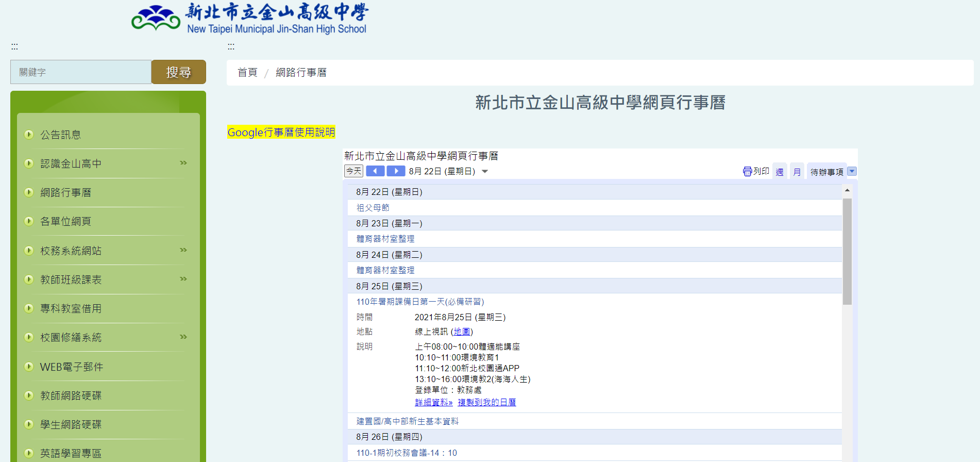This screenshot has width=980, height=462.
Task: Click the next-date arrow in the calendar
Action: pos(396,171)
